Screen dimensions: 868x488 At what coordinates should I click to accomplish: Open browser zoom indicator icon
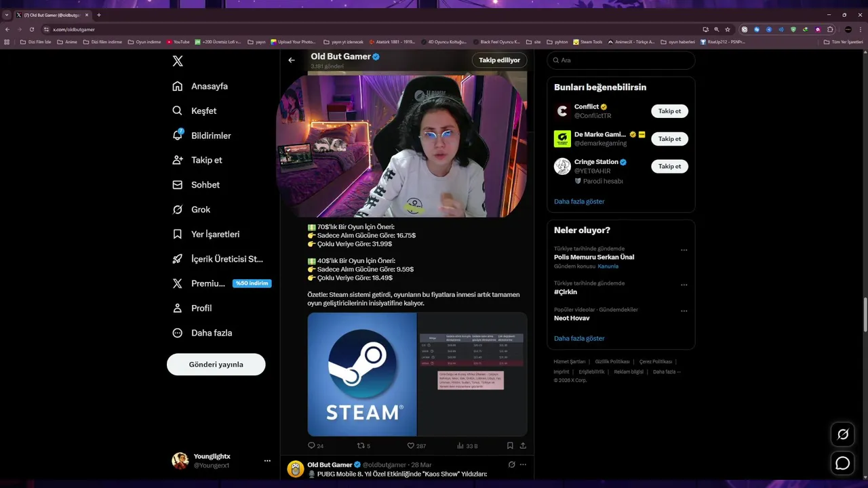717,30
